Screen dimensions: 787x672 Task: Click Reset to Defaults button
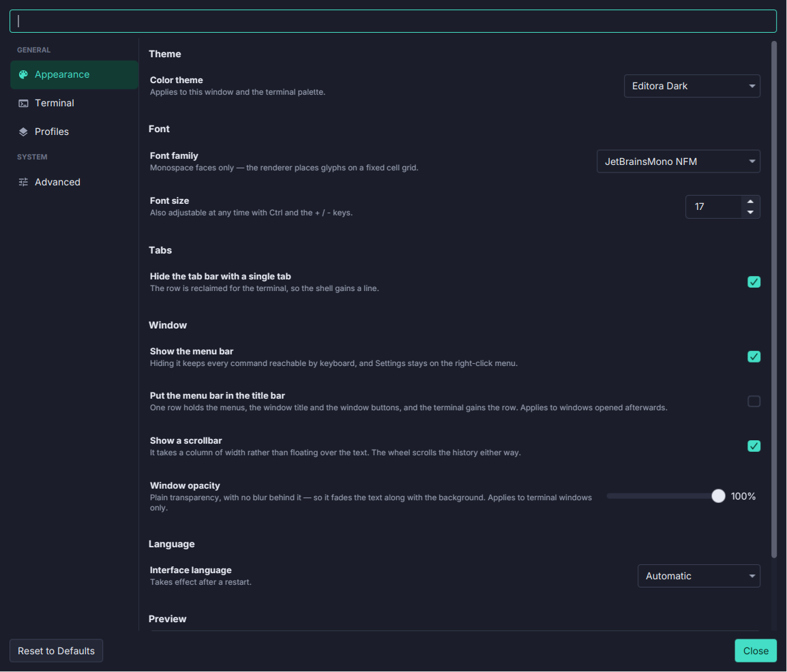pyautogui.click(x=56, y=651)
